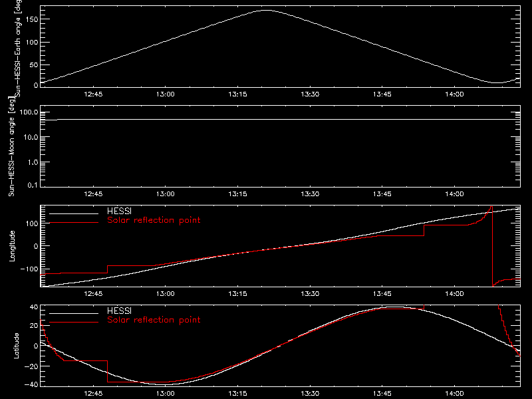Click 100 tick on Longitude axis

pyautogui.click(x=31, y=223)
